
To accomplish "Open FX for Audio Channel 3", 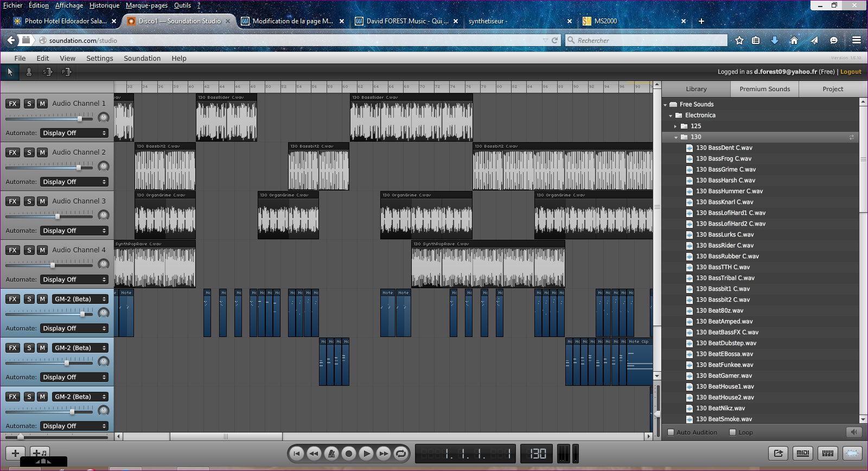I will tap(13, 201).
